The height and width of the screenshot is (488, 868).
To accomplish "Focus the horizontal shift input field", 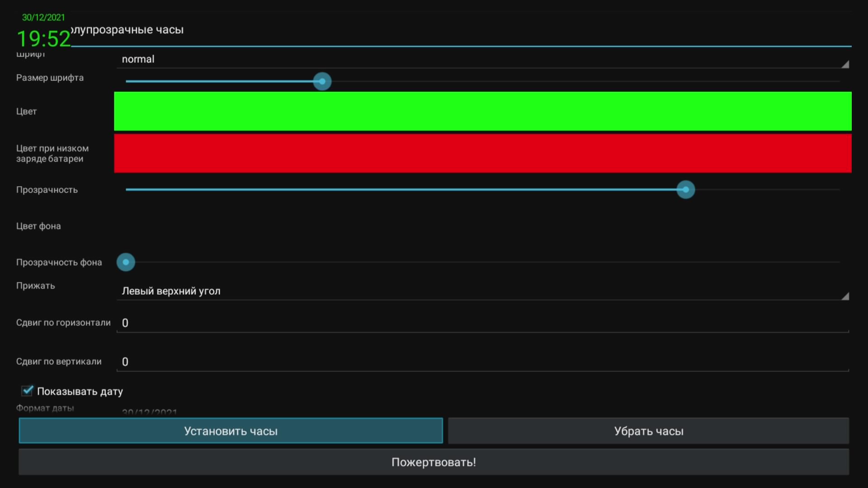I will (483, 323).
